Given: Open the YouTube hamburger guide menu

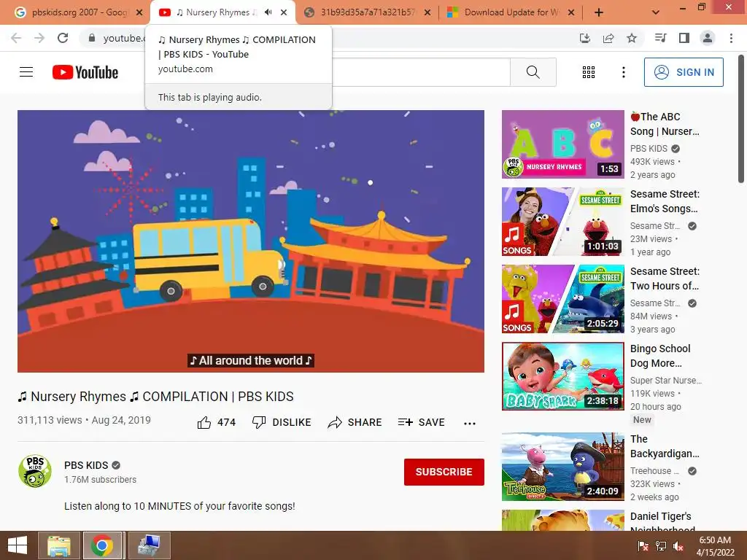Looking at the screenshot, I should [26, 72].
